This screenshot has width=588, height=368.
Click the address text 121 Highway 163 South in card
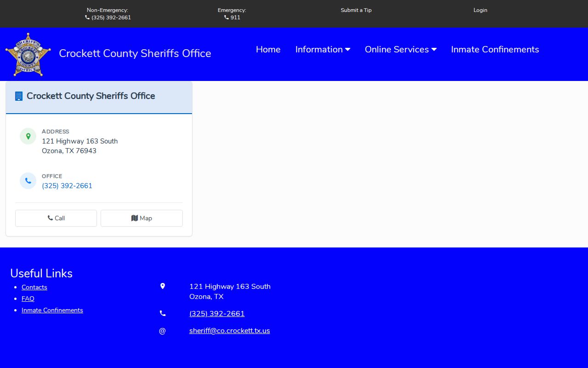coord(80,141)
